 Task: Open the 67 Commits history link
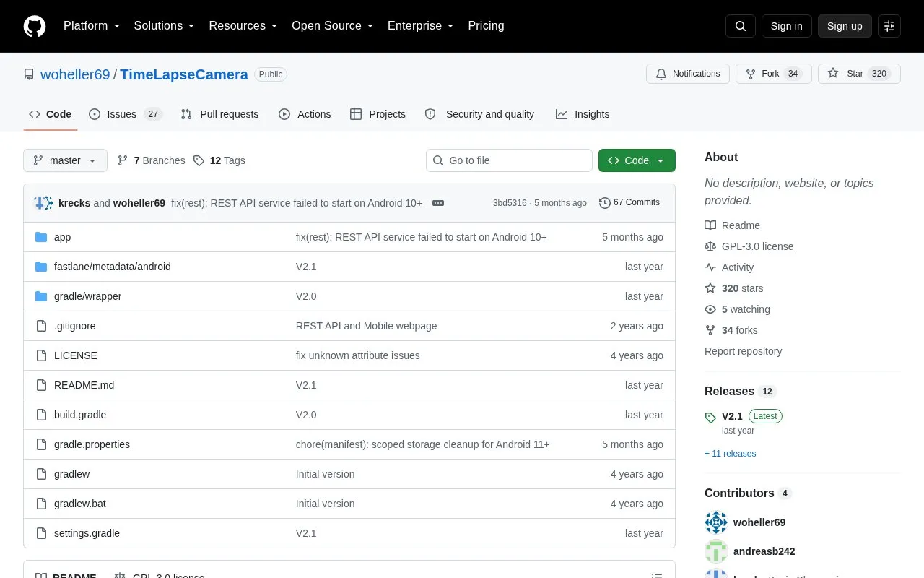[629, 203]
